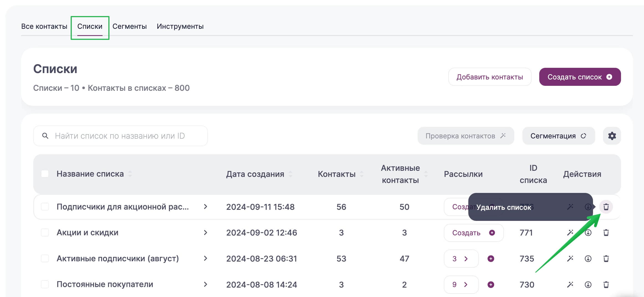Screen dimensions: 644x297
Task: Open list named Активные подписчики (август)
Action: click(118, 259)
